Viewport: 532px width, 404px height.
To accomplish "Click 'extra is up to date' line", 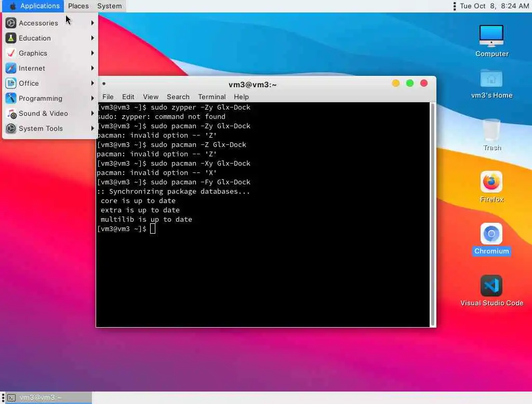I will coord(140,210).
